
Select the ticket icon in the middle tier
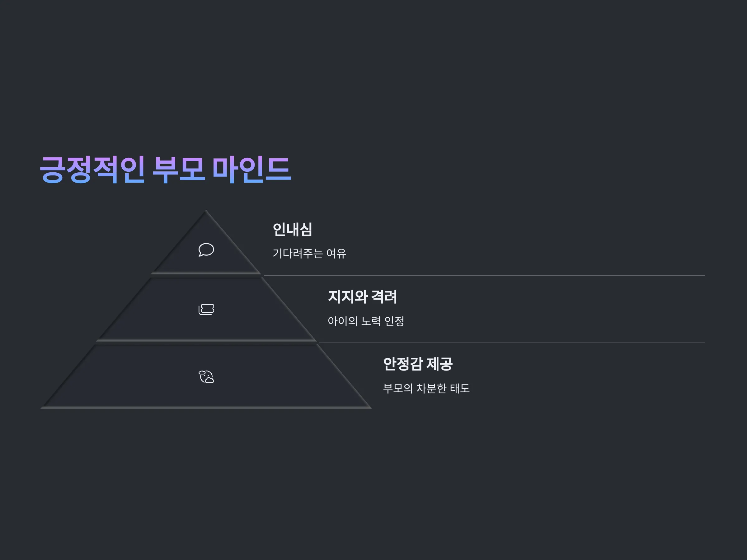[206, 309]
